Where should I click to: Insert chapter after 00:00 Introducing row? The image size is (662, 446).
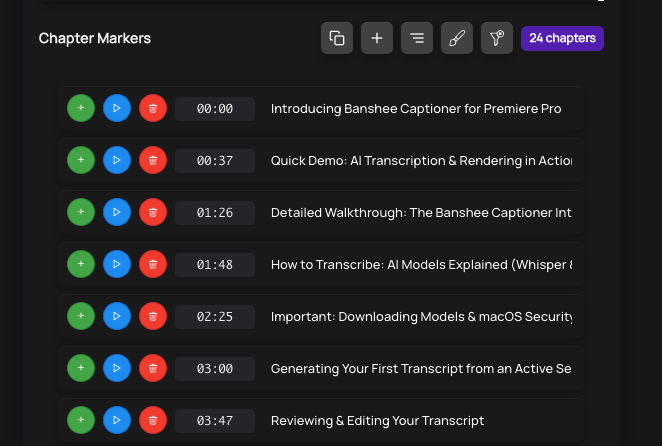81,108
